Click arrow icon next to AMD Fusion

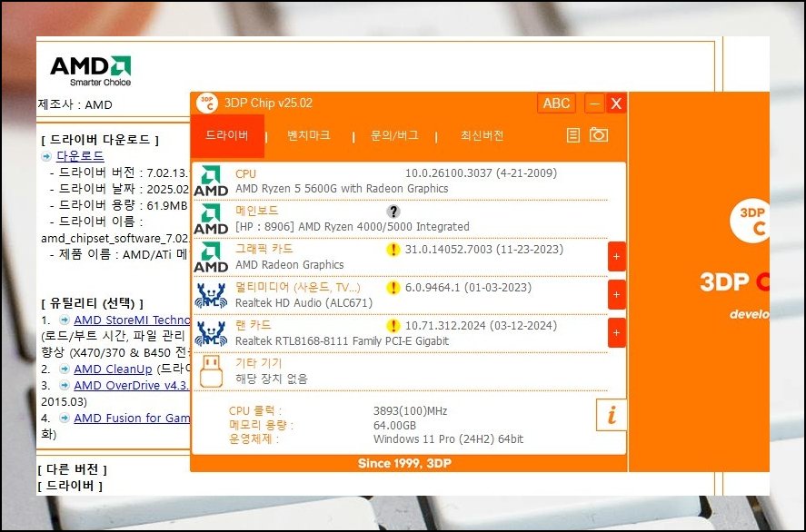coord(65,418)
